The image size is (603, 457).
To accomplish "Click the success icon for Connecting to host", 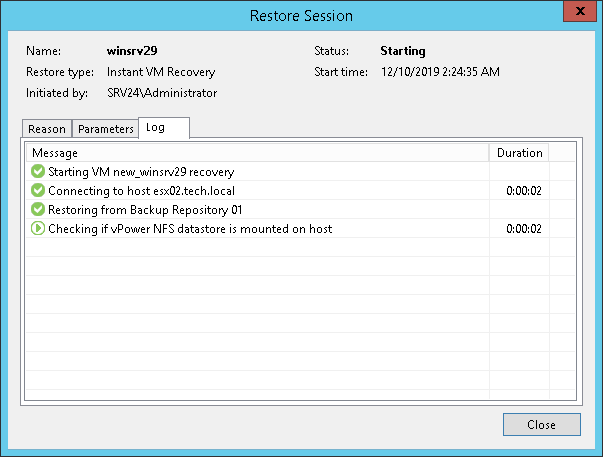I will 39,191.
